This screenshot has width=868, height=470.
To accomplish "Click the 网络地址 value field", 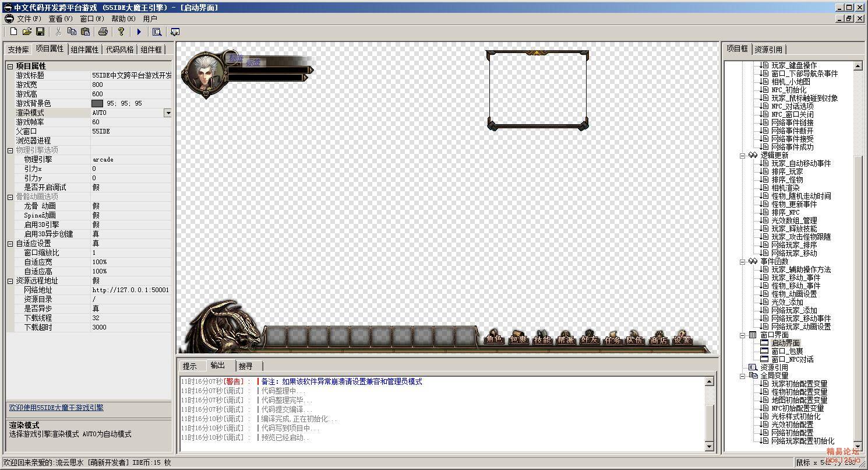I will point(131,290).
